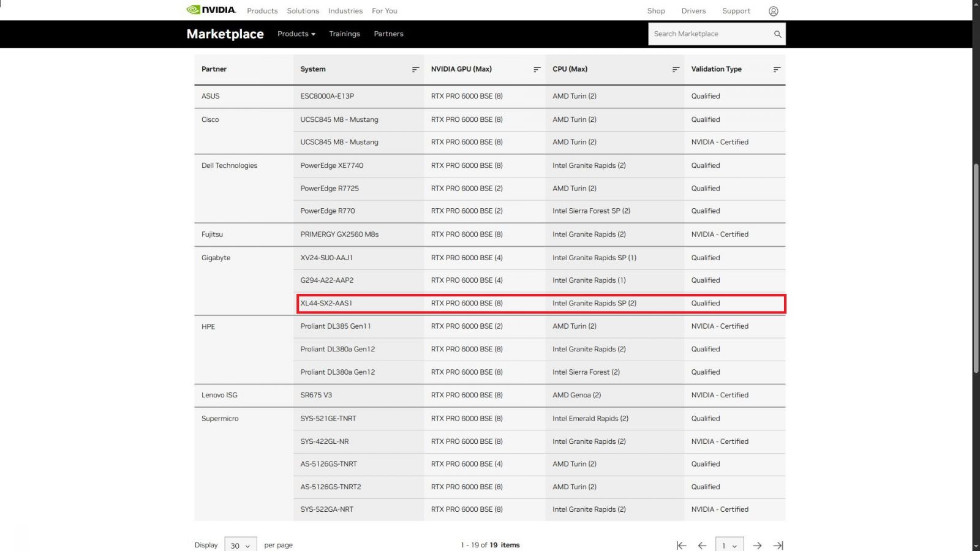
Task: Sort by Validation Type column icon
Action: point(777,70)
